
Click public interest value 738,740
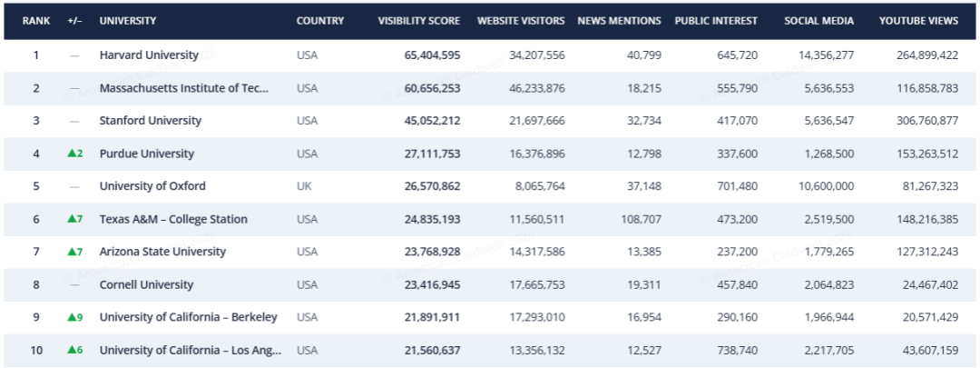click(739, 351)
